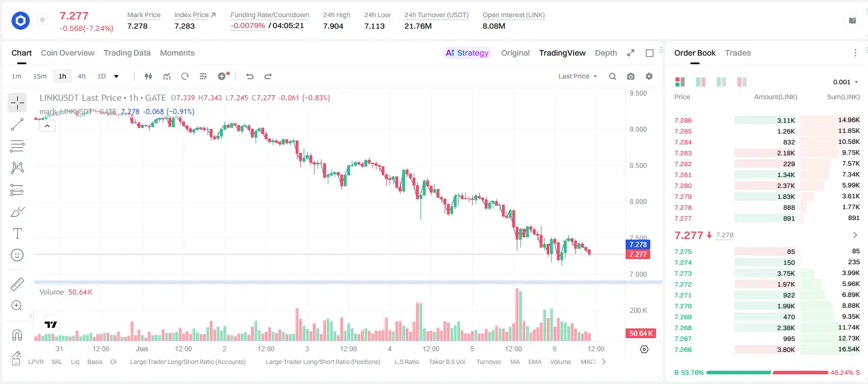Open the Coin Overview tab
This screenshot has height=384, width=868.
pos(68,53)
